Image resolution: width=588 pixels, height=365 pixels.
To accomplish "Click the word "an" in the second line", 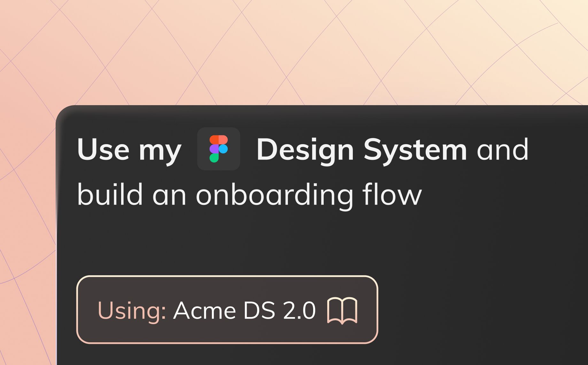I will (x=169, y=195).
